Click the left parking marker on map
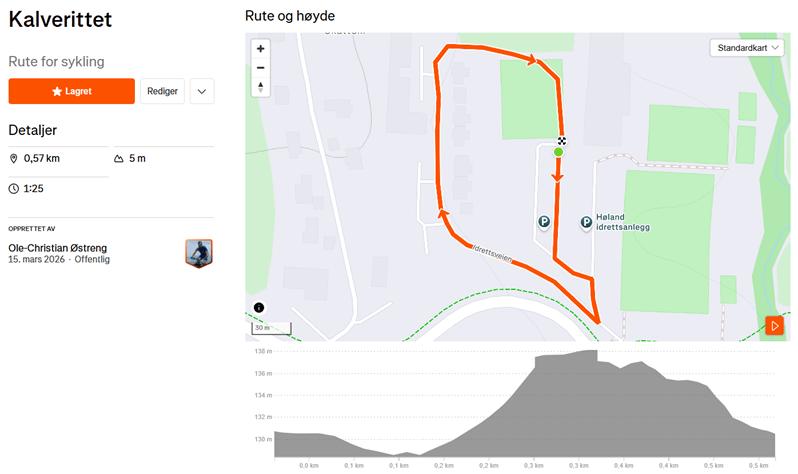The height and width of the screenshot is (474, 798). point(544,223)
